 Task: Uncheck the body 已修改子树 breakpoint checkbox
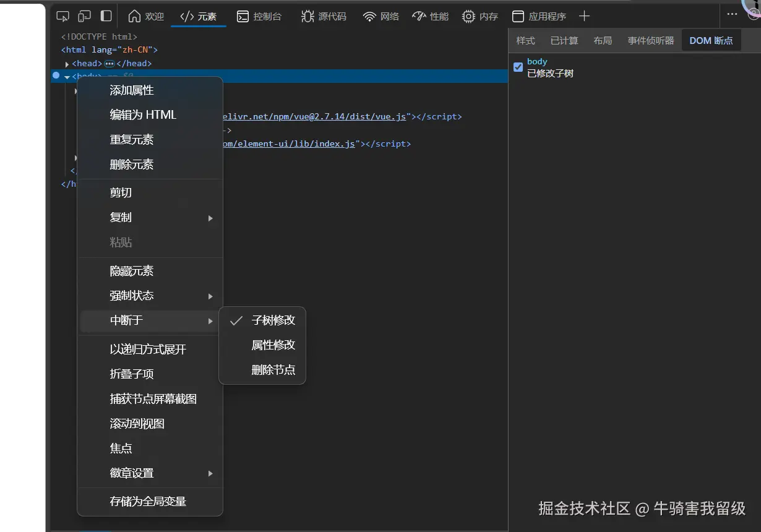(x=518, y=67)
